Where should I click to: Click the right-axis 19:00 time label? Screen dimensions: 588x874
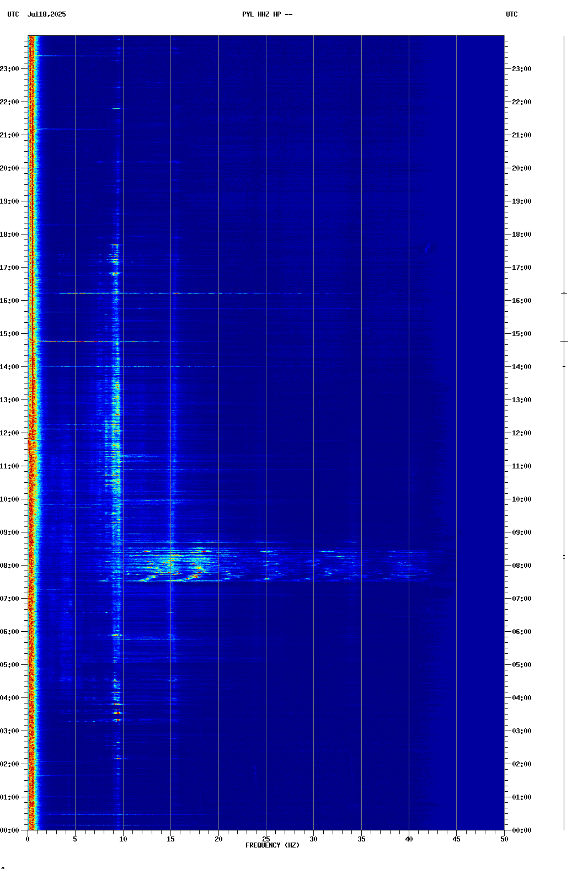point(522,201)
